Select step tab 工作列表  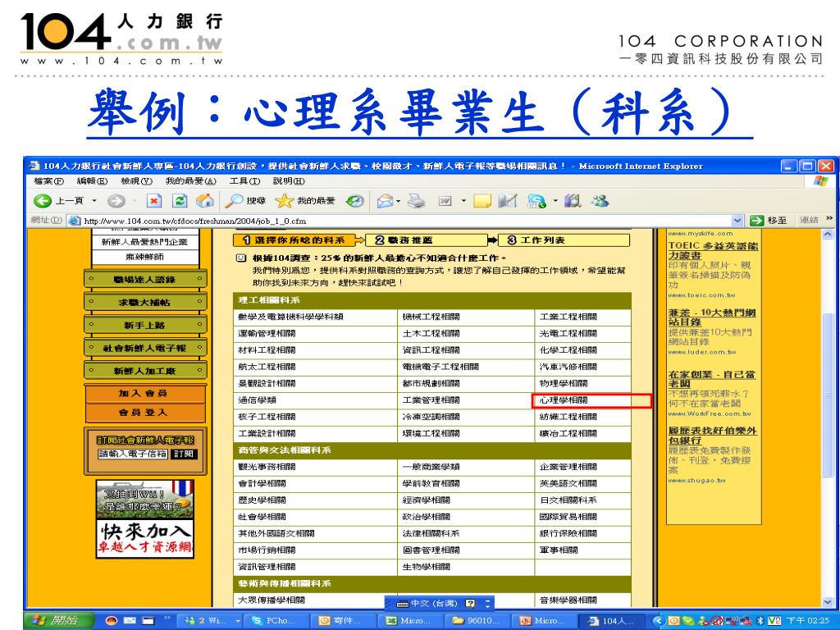563,240
